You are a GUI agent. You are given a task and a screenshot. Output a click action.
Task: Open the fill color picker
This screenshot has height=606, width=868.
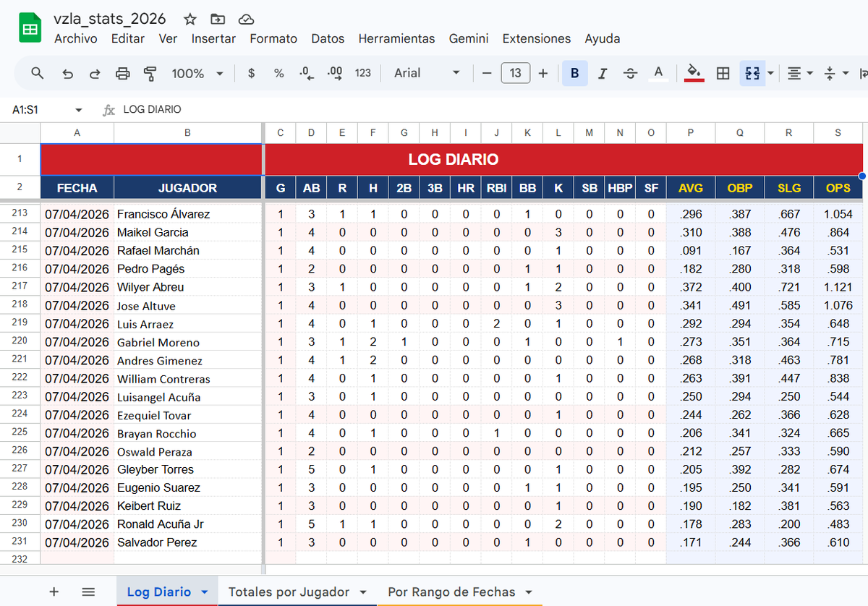(694, 73)
